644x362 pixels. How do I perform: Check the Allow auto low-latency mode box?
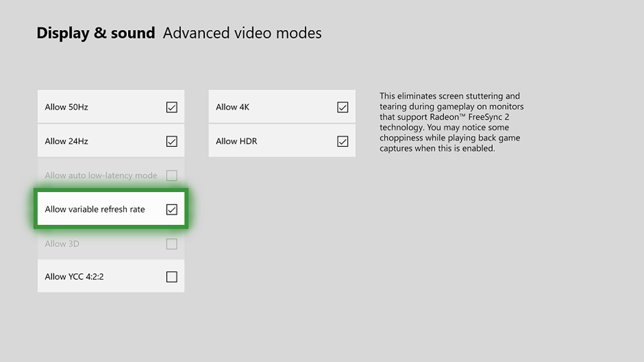tap(171, 175)
